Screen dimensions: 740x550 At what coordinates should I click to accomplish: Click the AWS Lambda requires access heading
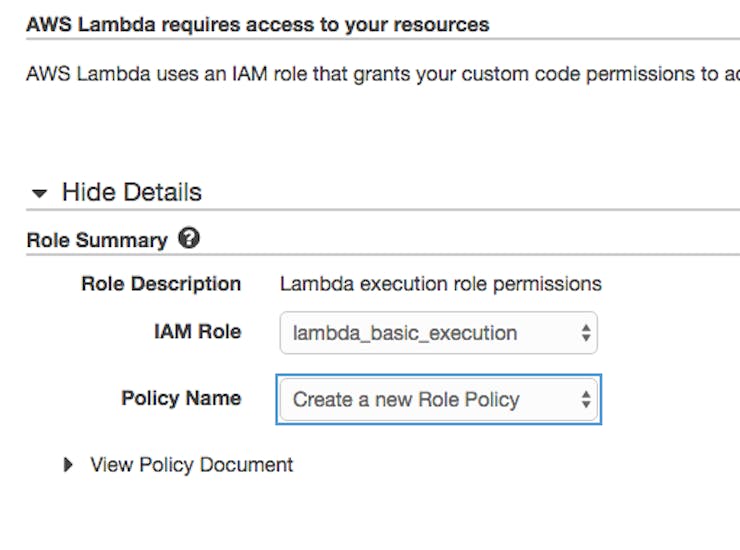click(258, 25)
